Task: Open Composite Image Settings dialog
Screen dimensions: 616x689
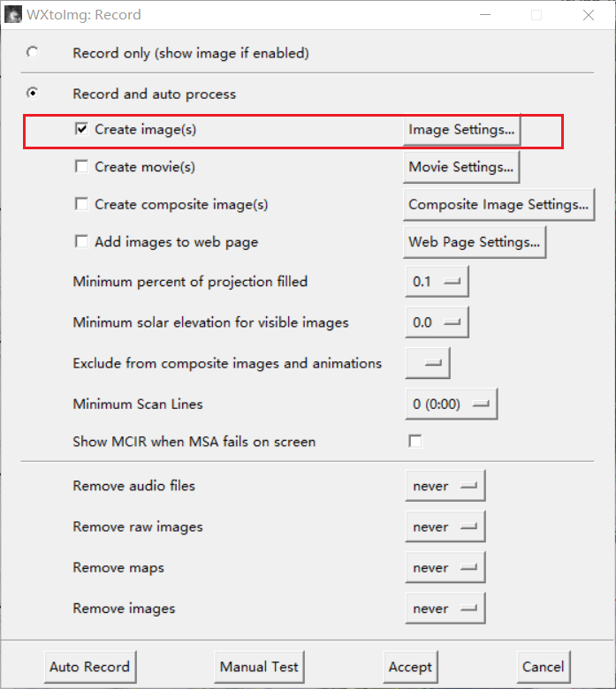Action: (498, 204)
